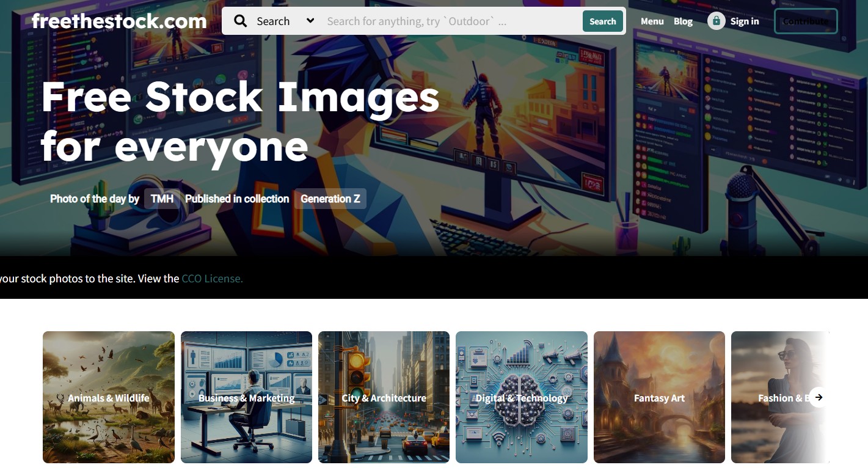Open the Fantasy Art category tile

tap(659, 397)
